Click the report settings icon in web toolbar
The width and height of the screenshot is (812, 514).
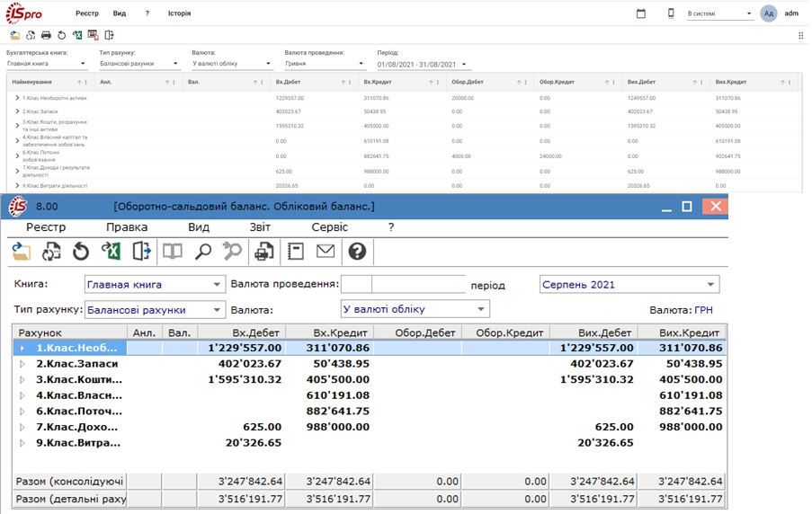(x=94, y=35)
